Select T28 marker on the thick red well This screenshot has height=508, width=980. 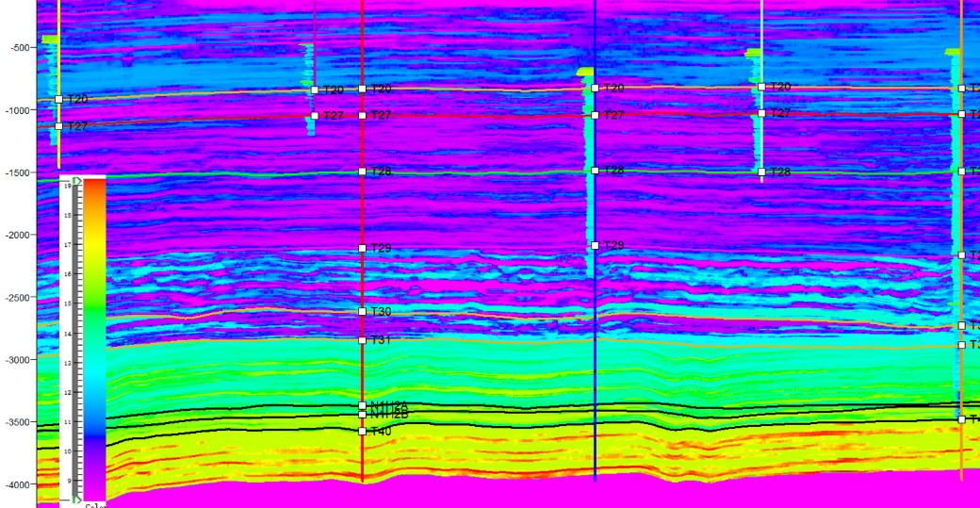click(x=362, y=172)
